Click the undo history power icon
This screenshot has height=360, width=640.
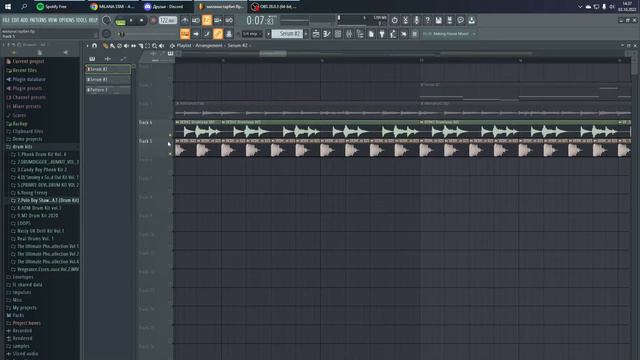pyautogui.click(x=394, y=20)
